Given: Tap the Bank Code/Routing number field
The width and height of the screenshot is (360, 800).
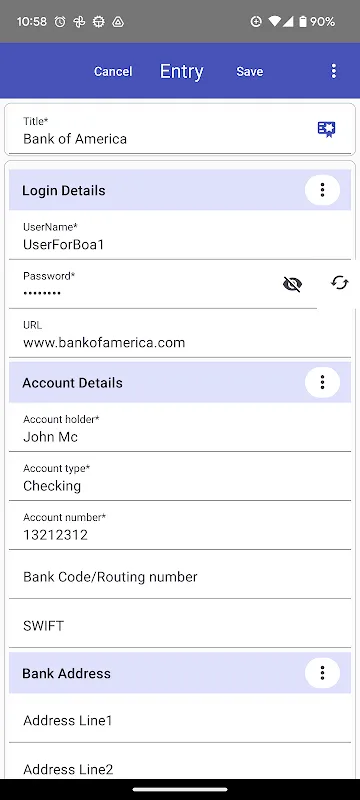Looking at the screenshot, I should (180, 575).
